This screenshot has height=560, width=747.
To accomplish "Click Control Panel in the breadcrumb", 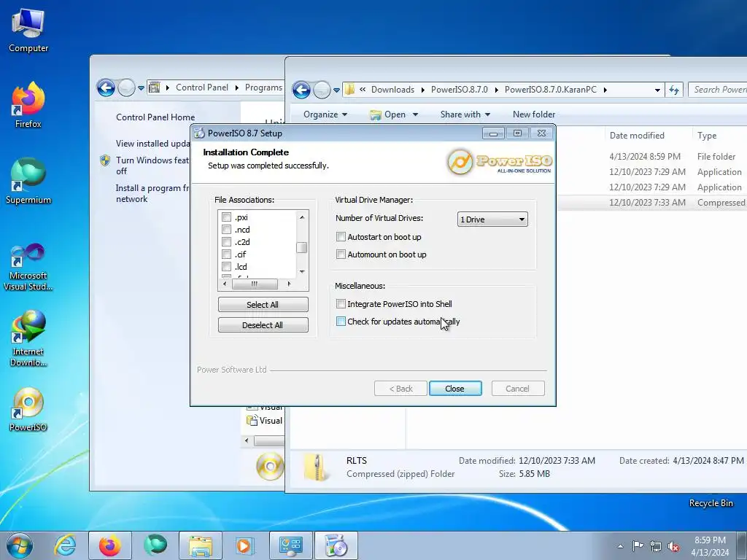I will coord(202,87).
